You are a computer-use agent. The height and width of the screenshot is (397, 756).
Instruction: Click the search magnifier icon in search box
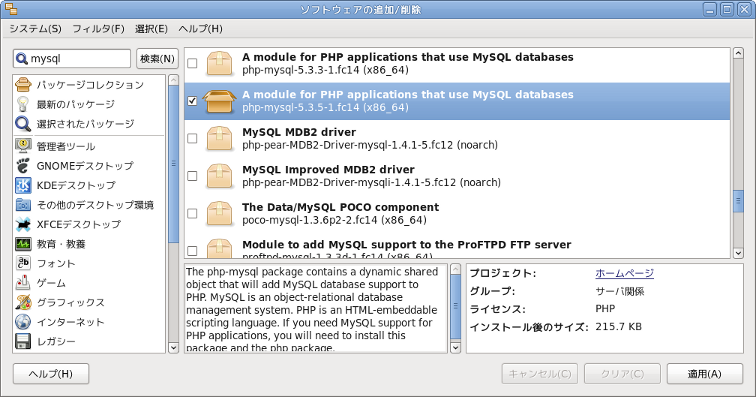22,59
